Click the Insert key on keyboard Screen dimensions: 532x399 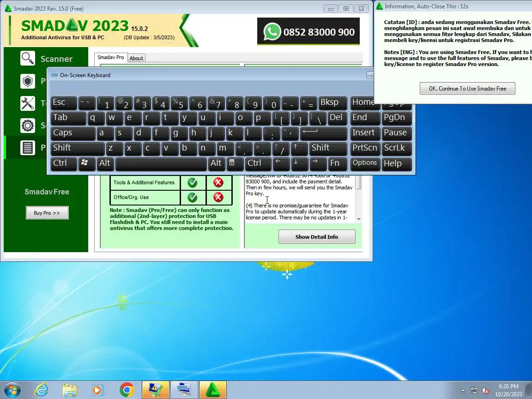(x=365, y=133)
